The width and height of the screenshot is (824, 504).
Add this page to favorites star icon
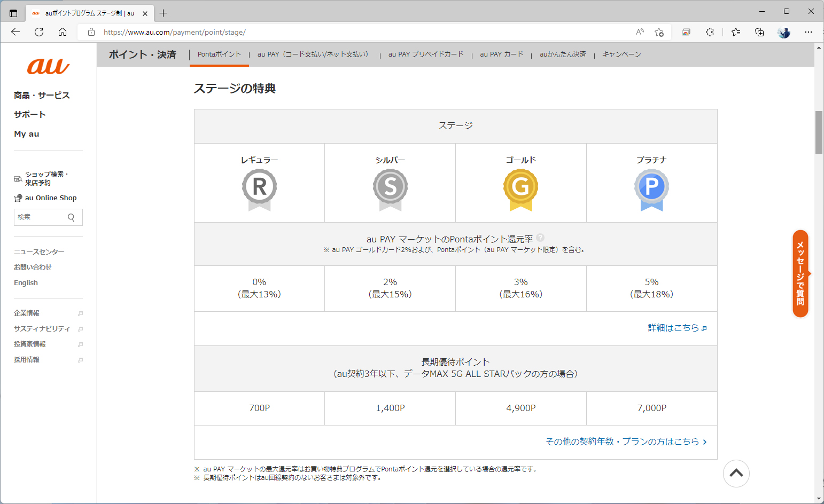pos(659,32)
